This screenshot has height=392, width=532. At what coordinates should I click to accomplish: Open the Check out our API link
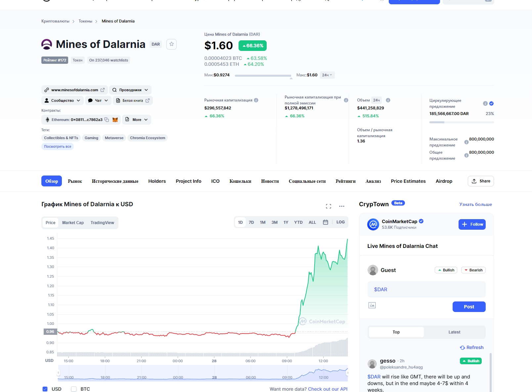pos(328,389)
